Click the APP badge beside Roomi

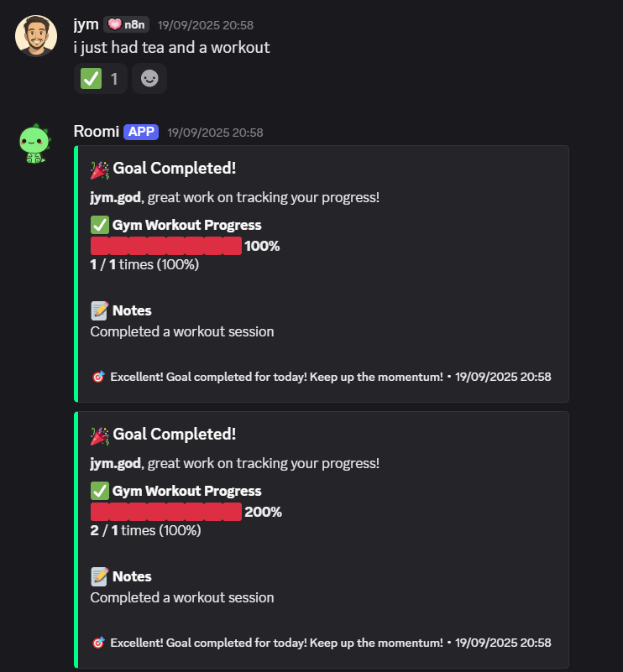click(141, 132)
